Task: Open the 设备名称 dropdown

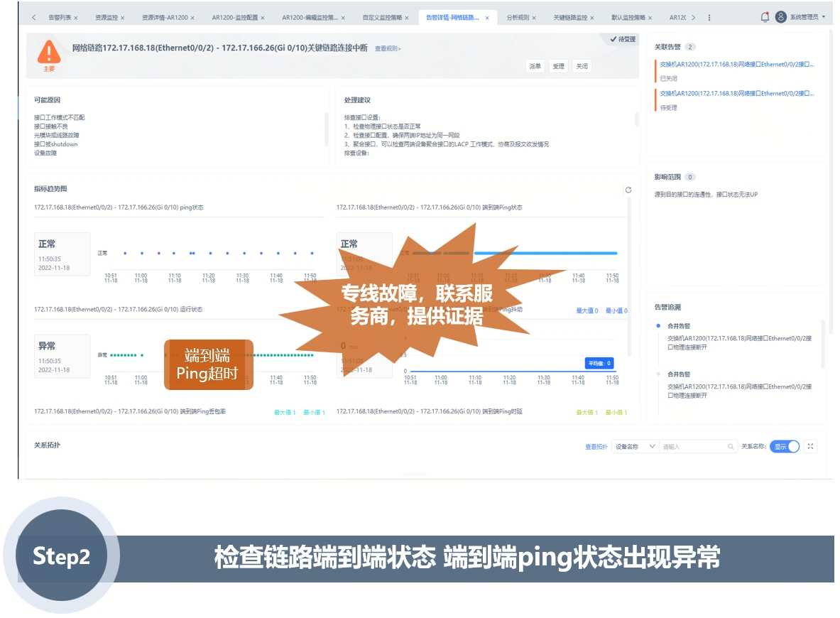Action: (x=636, y=447)
